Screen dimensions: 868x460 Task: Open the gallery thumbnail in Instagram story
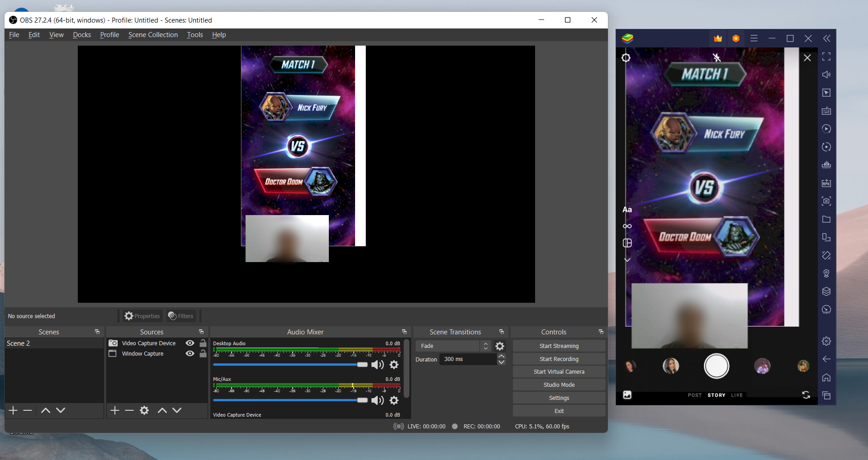click(627, 395)
